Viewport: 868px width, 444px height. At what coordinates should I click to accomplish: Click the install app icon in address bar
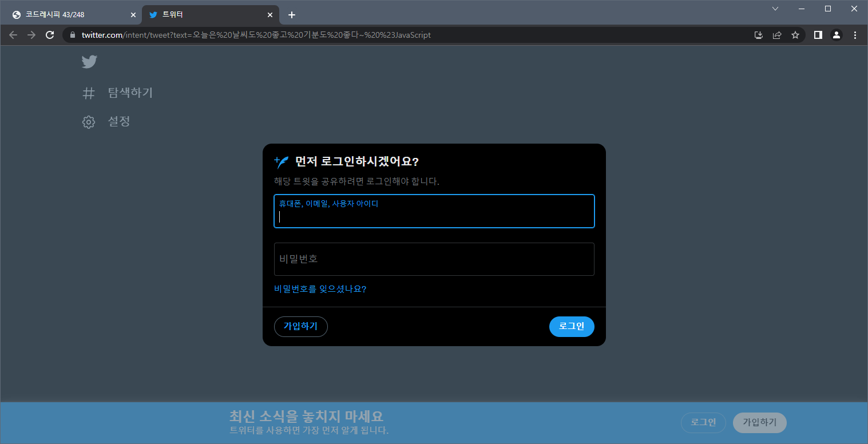tap(759, 35)
